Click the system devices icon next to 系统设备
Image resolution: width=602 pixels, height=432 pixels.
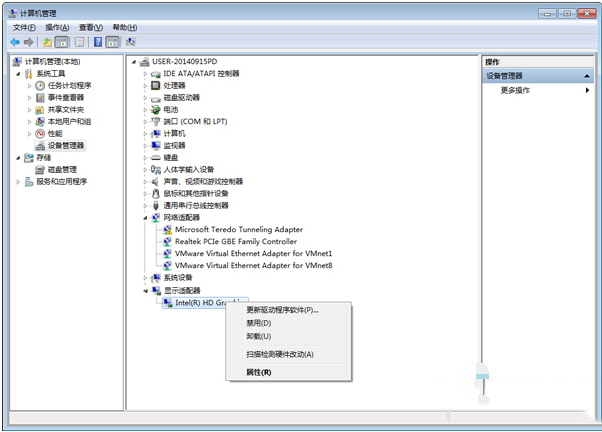155,278
